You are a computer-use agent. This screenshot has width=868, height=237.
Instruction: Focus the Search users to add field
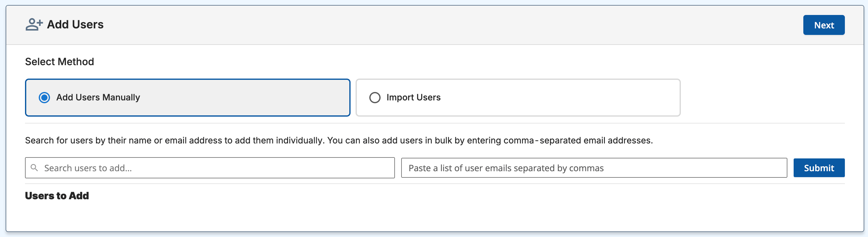pyautogui.click(x=210, y=168)
